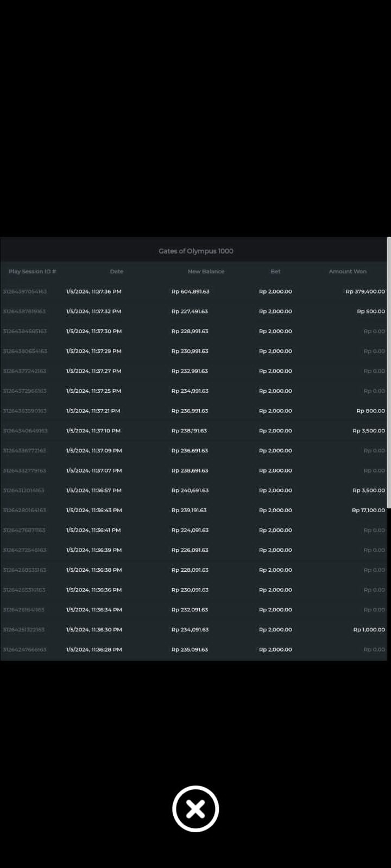The height and width of the screenshot is (868, 391).
Task: Open play session ID 31264387819163
Action: (x=24, y=311)
